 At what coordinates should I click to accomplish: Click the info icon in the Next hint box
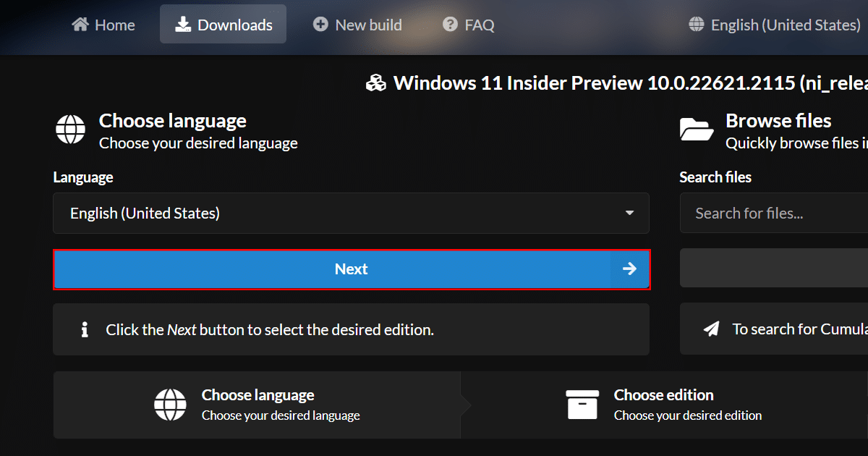[85, 330]
